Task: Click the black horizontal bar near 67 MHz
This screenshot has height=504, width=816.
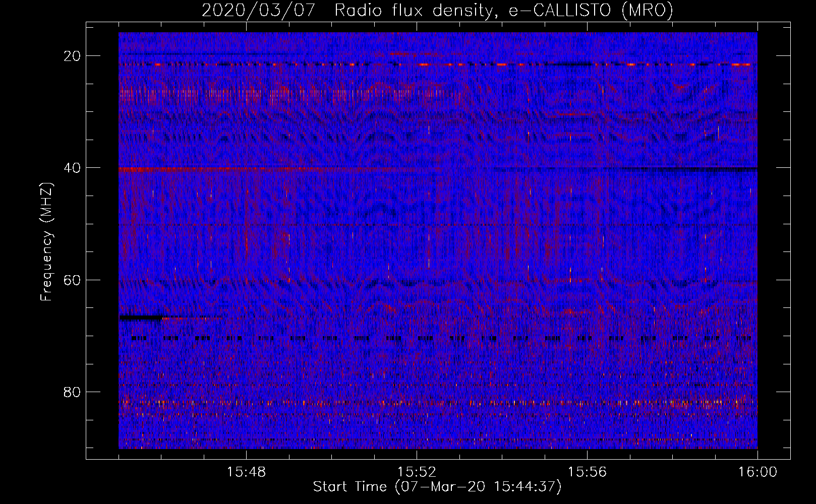Action: tap(141, 318)
